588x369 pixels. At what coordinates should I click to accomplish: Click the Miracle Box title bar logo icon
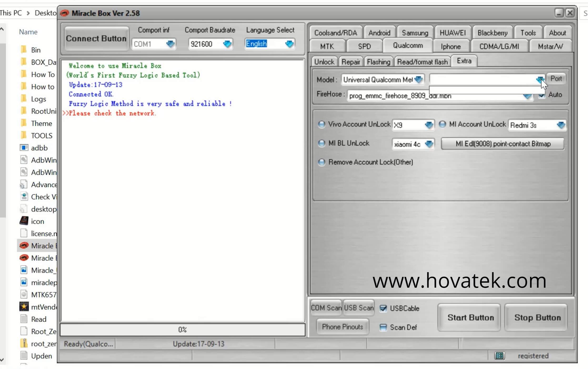click(64, 13)
